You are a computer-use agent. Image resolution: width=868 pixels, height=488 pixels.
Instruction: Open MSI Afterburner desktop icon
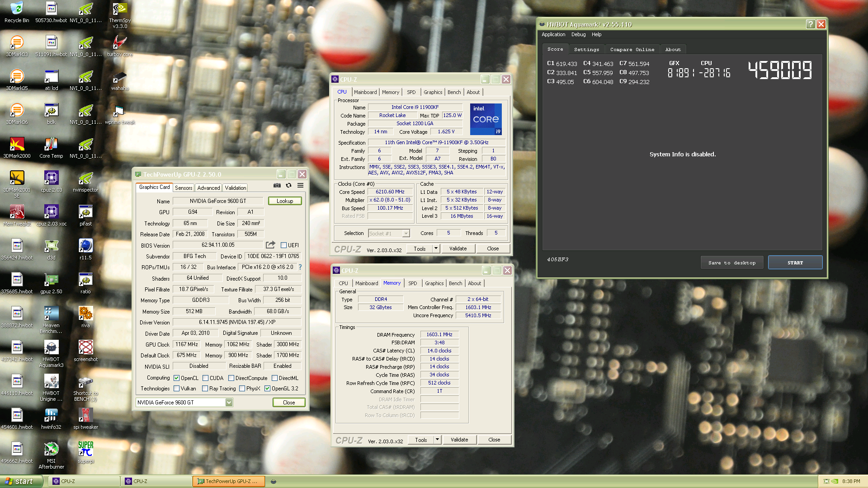(51, 455)
